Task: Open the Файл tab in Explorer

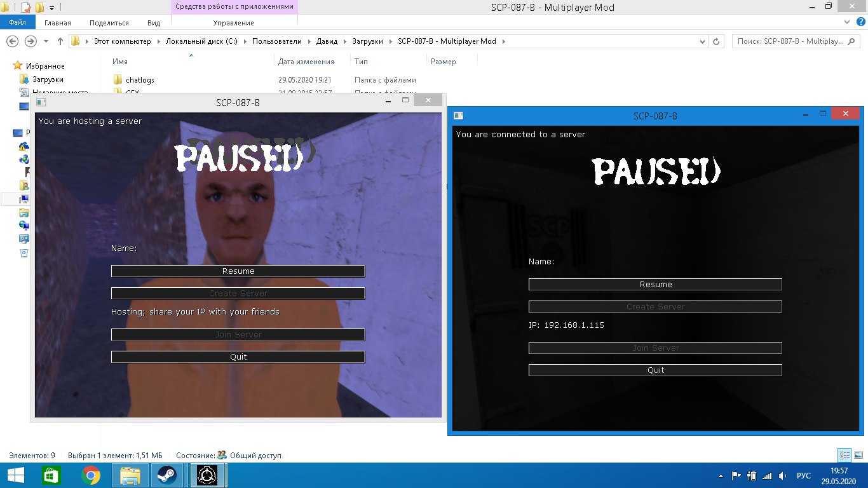Action: [17, 22]
